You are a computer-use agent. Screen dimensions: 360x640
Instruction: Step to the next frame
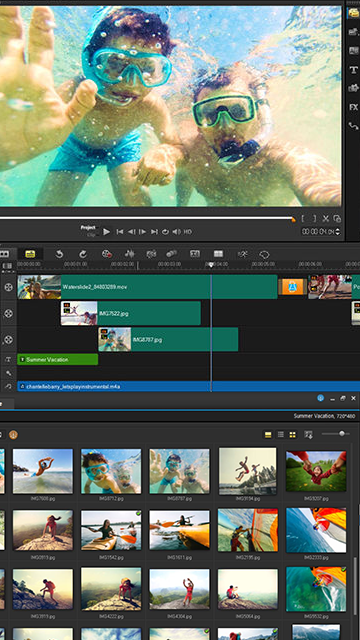[x=142, y=232]
